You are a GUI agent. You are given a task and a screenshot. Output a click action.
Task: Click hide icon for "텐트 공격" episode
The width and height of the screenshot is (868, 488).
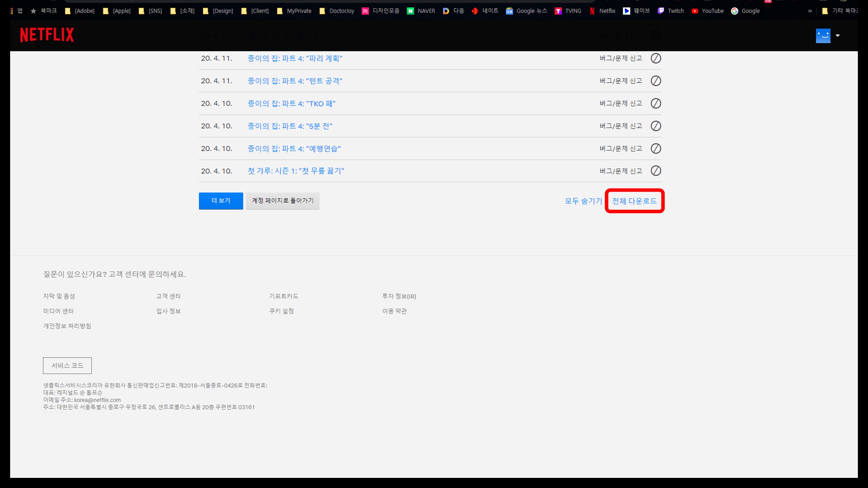coord(655,81)
